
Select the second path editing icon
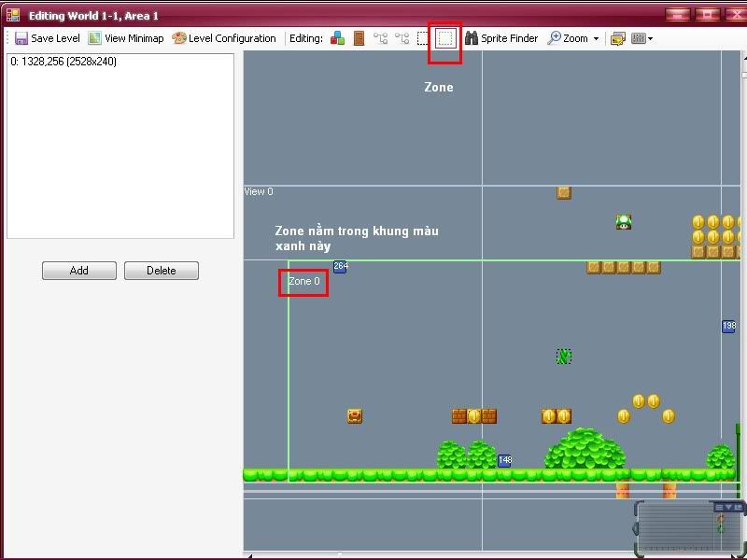point(402,38)
